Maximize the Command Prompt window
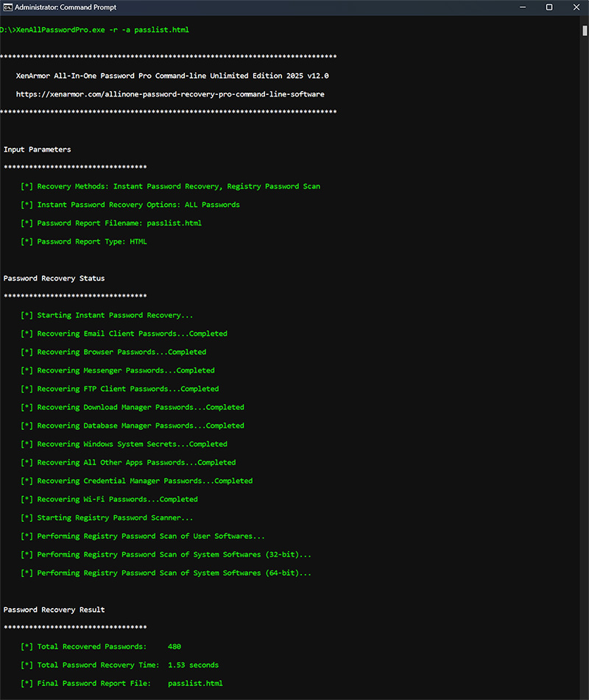The image size is (589, 700). click(549, 7)
